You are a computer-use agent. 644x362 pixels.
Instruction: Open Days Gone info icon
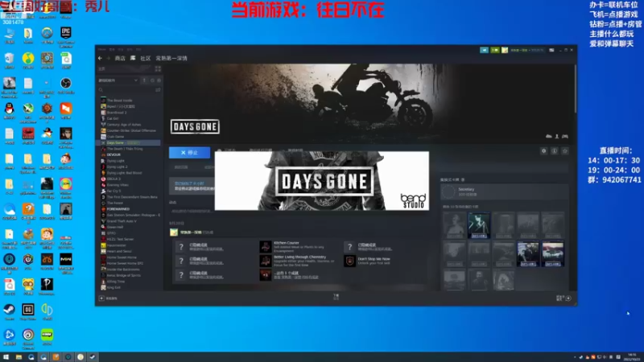[x=555, y=151]
